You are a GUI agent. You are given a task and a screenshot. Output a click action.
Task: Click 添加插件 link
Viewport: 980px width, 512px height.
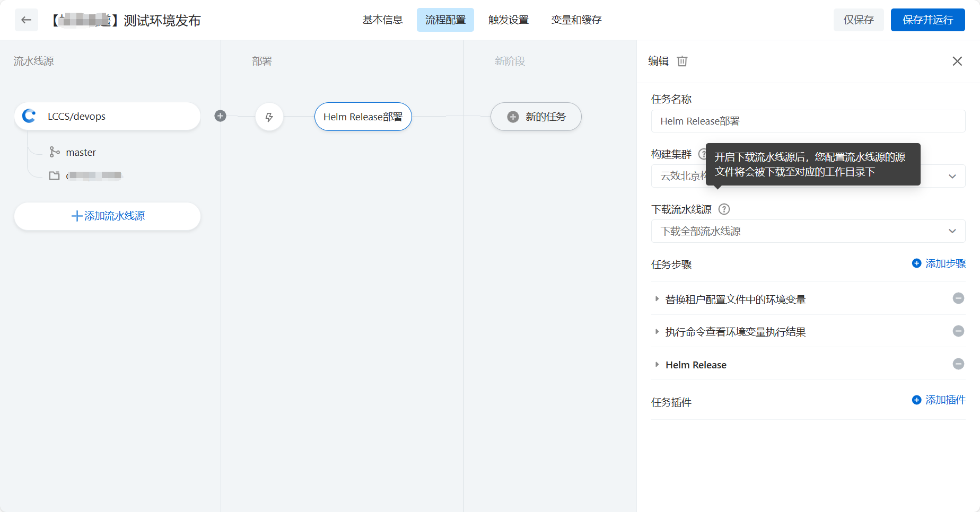(939, 400)
